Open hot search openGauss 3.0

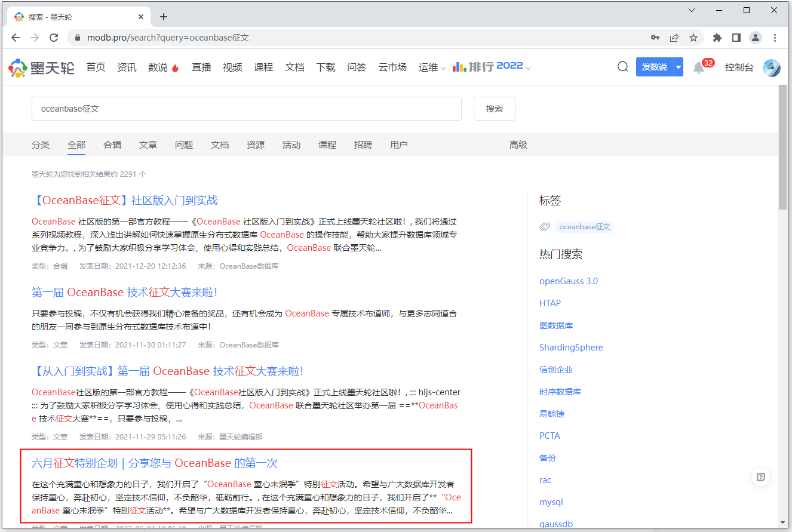569,281
